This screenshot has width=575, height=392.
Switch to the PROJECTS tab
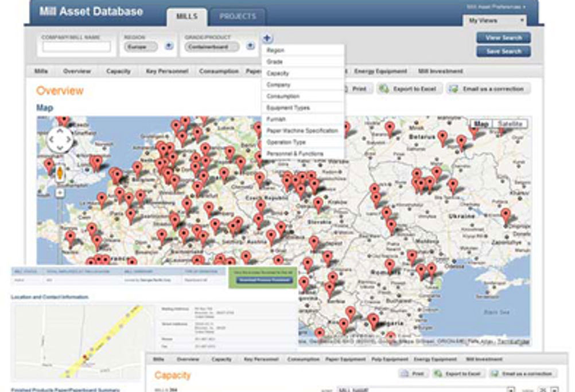click(238, 17)
